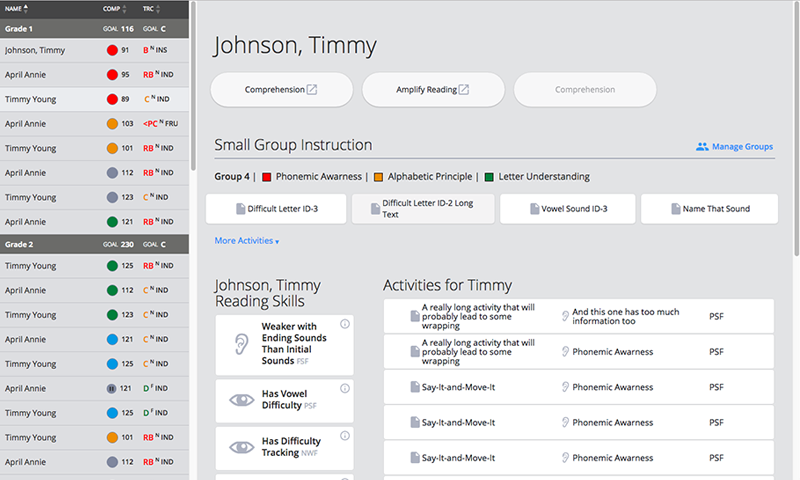Open the Name That Sound activity

709,209
